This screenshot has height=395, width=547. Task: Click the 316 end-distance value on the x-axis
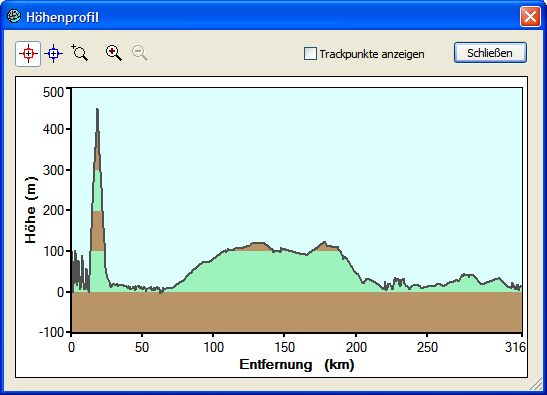tap(515, 347)
